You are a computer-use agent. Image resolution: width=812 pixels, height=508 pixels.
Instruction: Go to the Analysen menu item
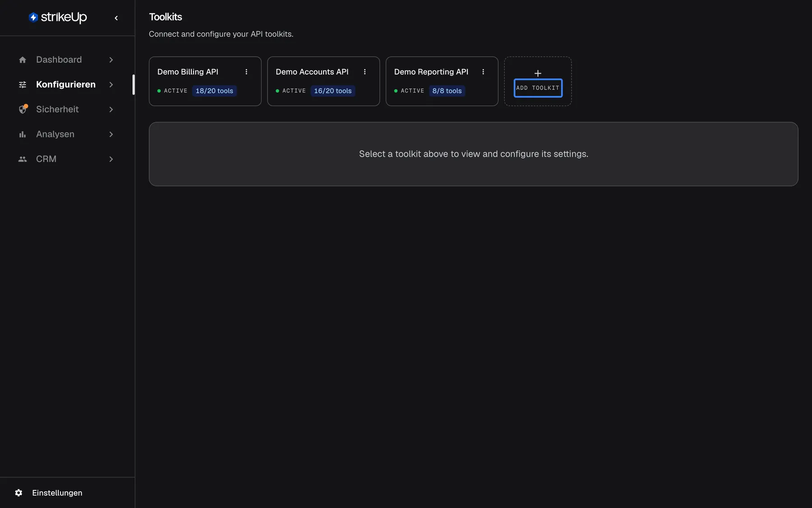[x=67, y=134]
